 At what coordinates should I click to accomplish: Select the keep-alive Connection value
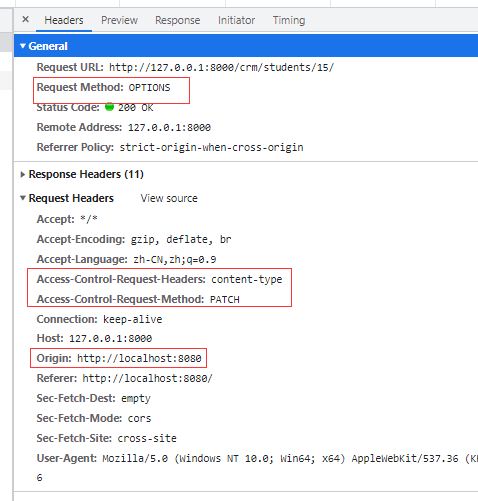[x=133, y=319]
